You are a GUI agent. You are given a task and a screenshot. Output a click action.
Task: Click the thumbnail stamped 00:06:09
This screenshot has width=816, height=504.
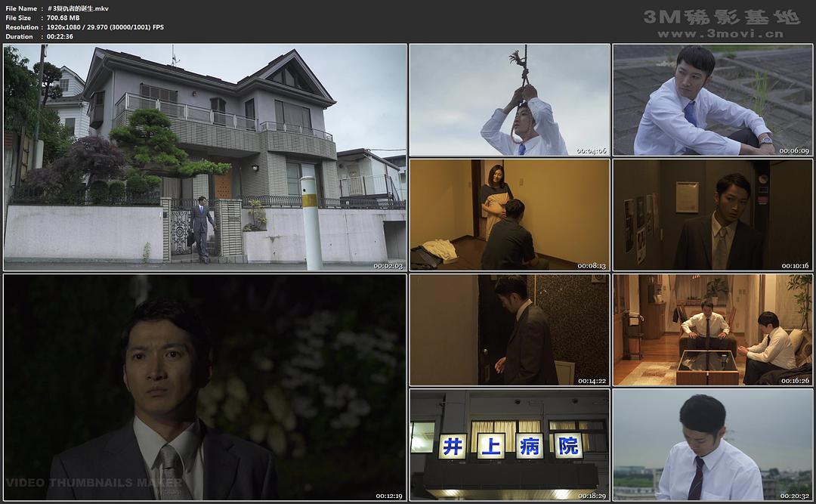(x=712, y=100)
